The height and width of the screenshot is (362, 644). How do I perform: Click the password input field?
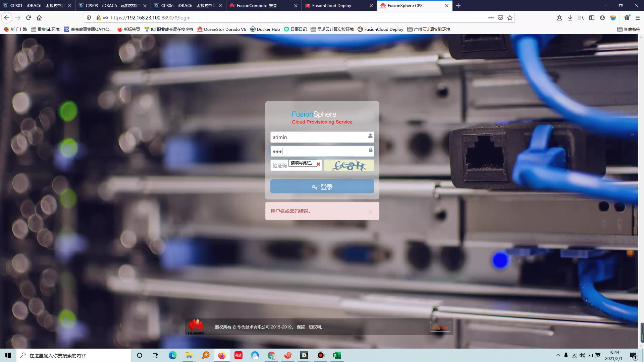322,151
